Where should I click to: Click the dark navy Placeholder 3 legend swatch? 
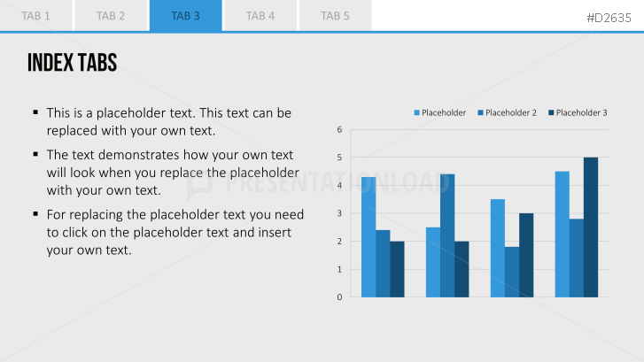pos(551,112)
